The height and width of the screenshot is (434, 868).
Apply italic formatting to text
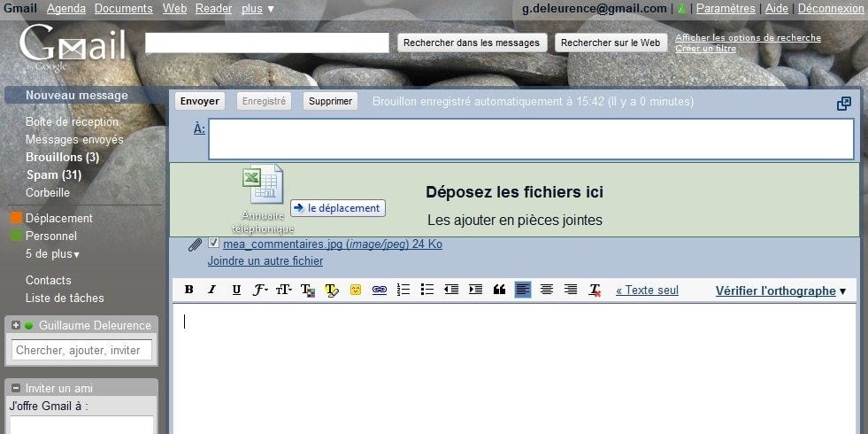click(211, 290)
